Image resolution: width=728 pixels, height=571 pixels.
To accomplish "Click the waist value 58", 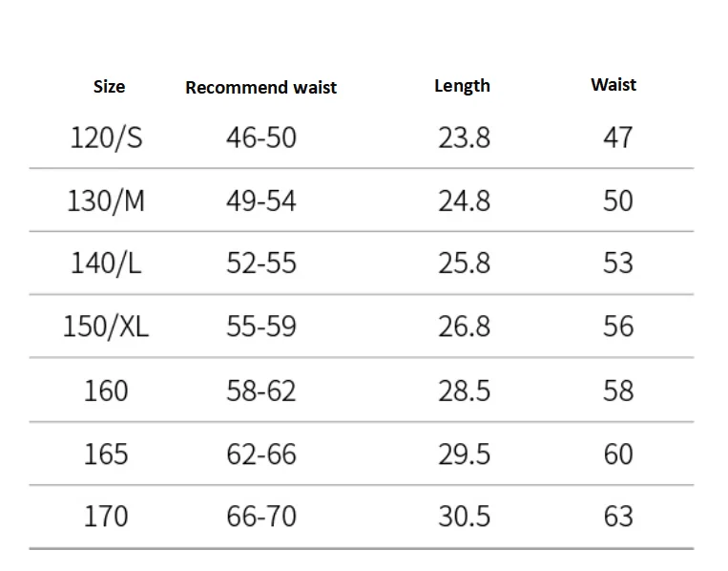I will point(618,391).
